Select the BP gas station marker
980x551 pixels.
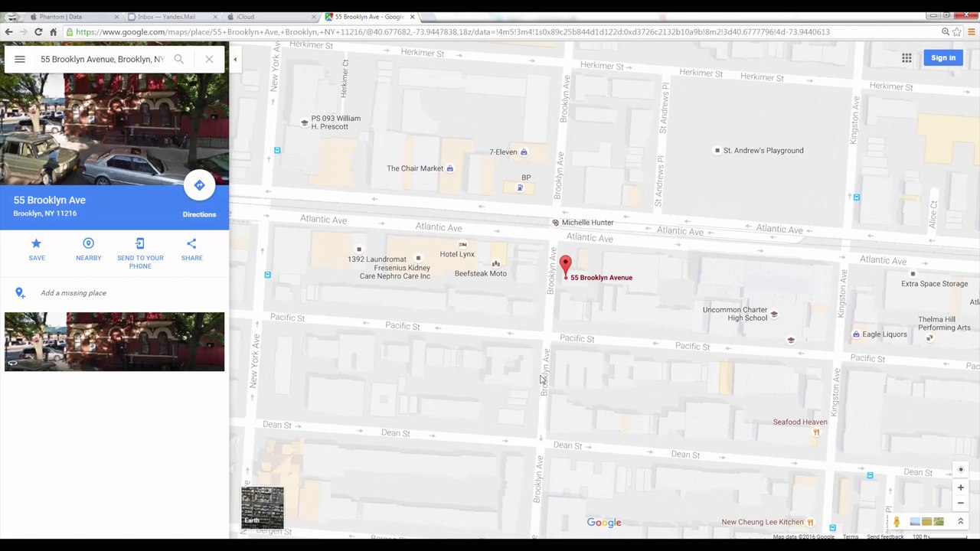(520, 187)
